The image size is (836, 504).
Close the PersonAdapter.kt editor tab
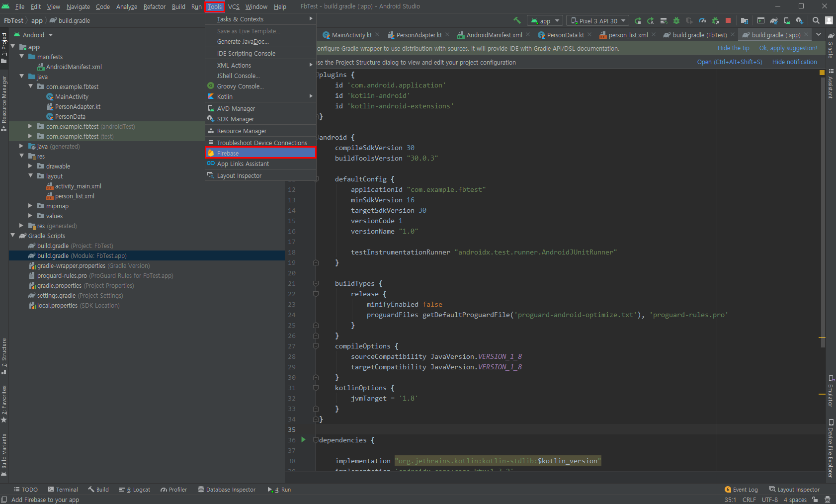pyautogui.click(x=447, y=34)
